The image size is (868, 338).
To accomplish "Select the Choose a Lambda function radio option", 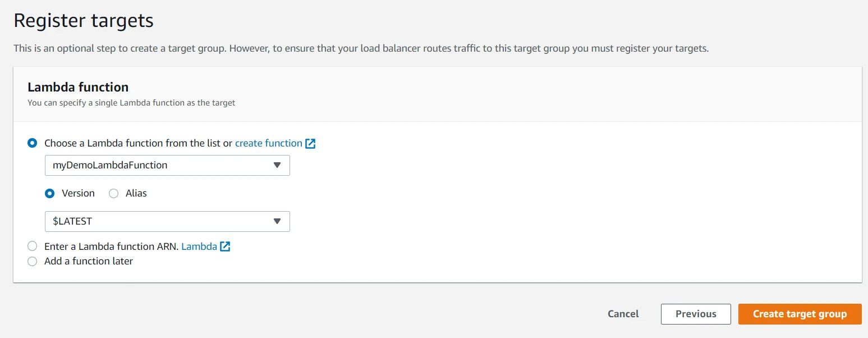I will click(33, 143).
